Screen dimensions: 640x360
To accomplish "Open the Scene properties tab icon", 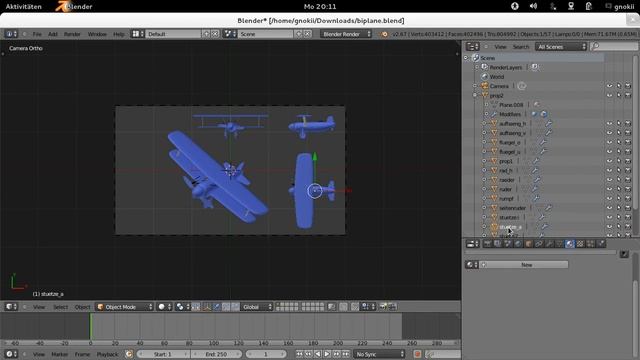I will (508, 244).
